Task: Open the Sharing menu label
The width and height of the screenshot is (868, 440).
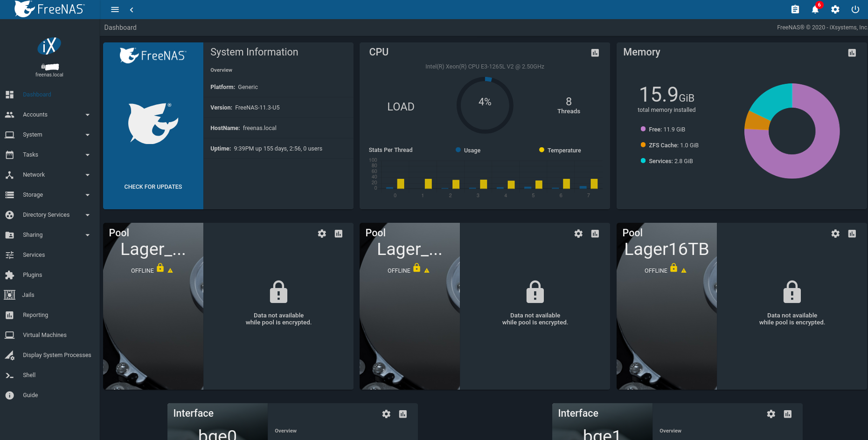Action: pyautogui.click(x=33, y=235)
